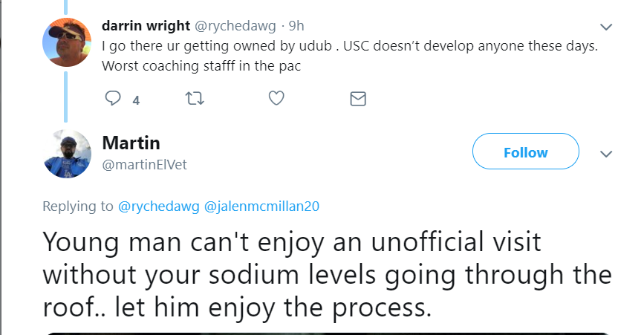
Task: Expand the options chevron on darrin's tweet
Action: click(606, 27)
